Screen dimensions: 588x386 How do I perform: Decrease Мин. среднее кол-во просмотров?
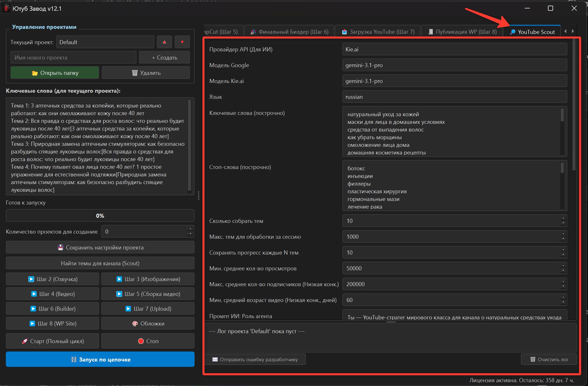(x=563, y=271)
